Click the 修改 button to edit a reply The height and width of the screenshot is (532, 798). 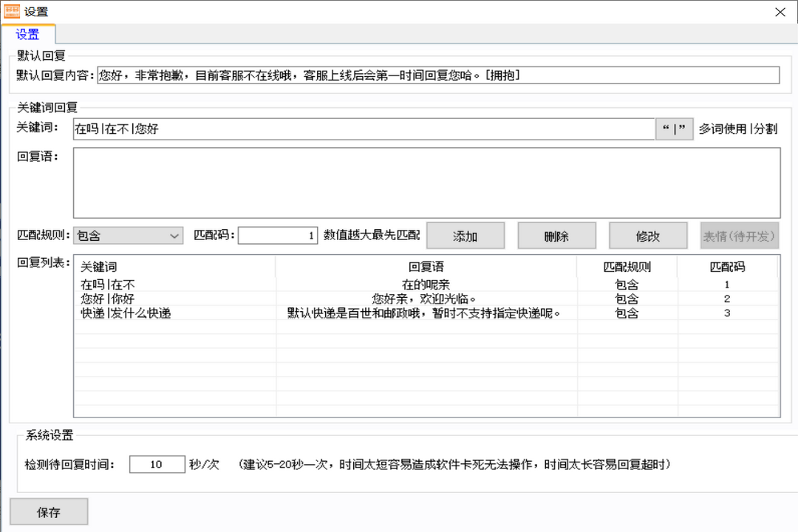[x=647, y=235]
